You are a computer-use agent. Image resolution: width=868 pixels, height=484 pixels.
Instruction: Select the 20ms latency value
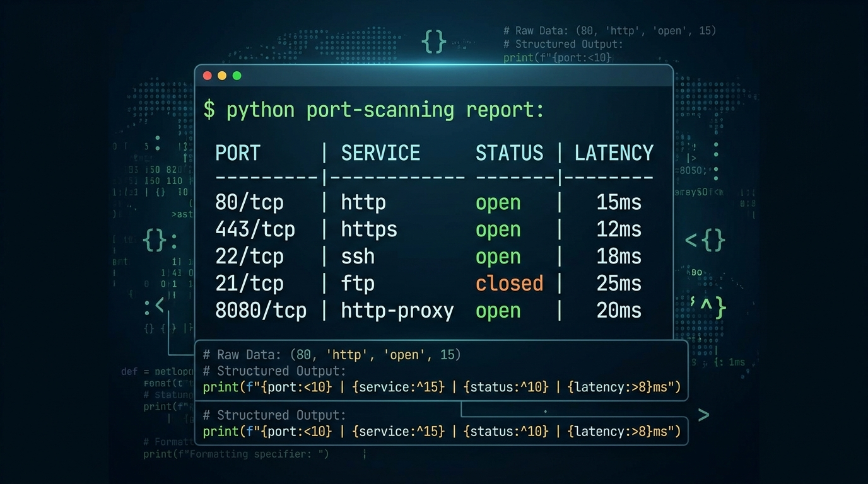[x=619, y=311]
